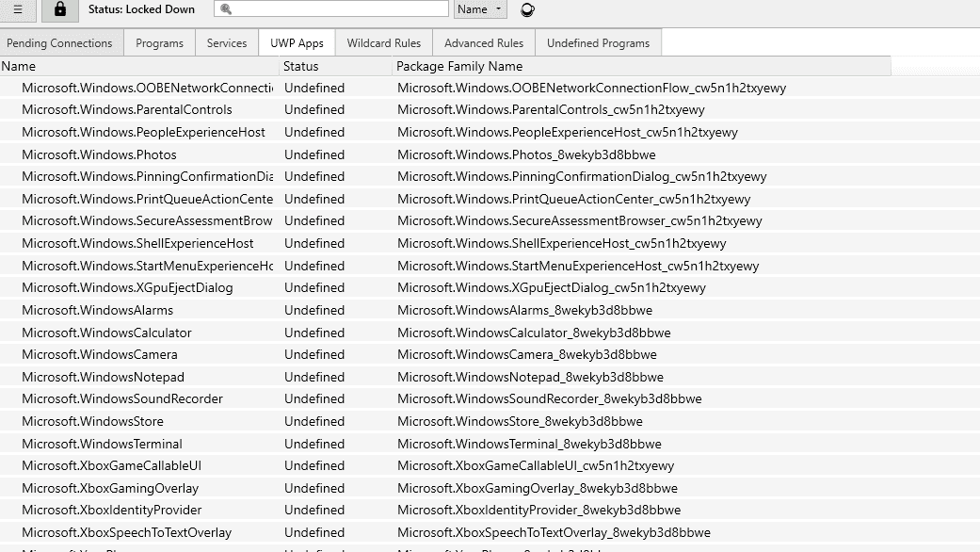Click the magnifier icon in search box

(x=226, y=9)
